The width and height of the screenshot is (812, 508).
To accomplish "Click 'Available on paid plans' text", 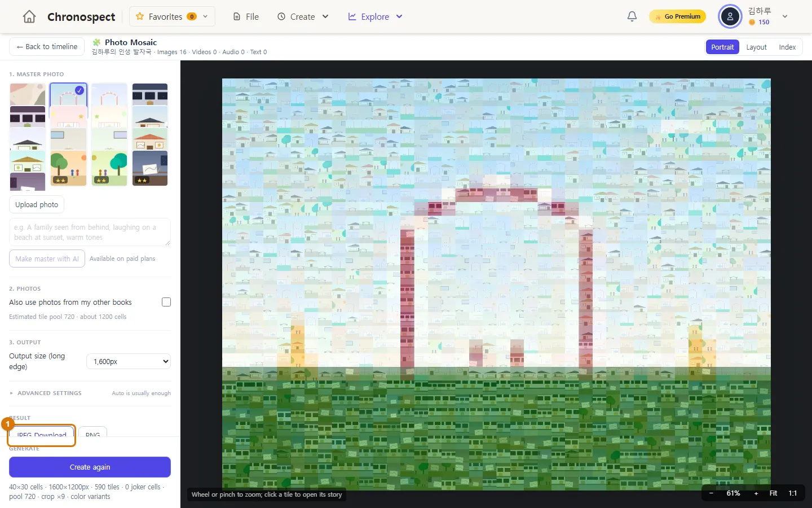I will (122, 259).
